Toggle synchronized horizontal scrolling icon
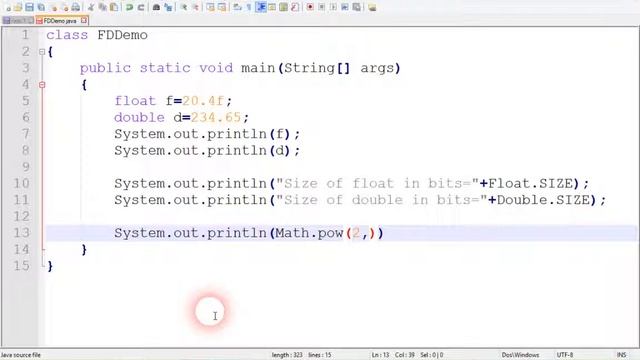This screenshot has width=640, height=360. click(222, 7)
